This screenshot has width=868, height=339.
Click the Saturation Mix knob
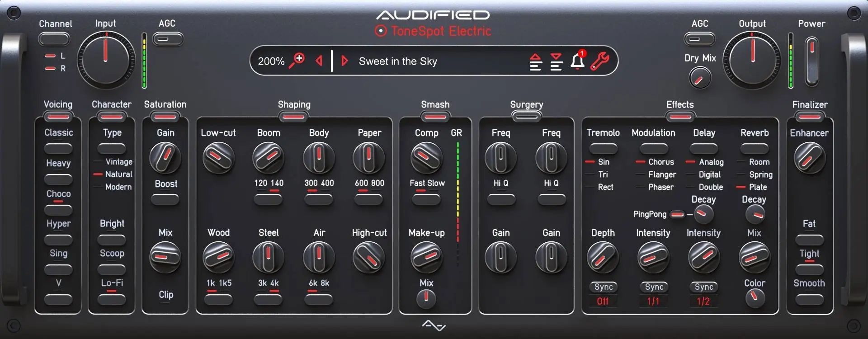point(165,258)
